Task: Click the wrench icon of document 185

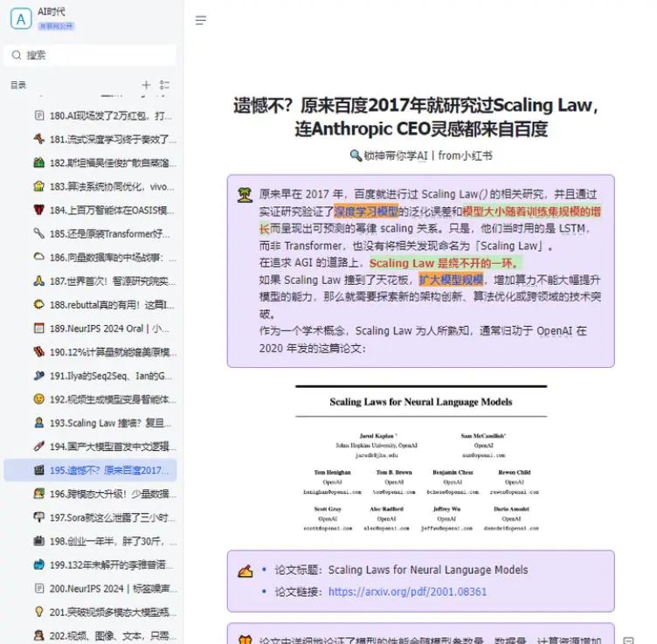Action: tap(39, 233)
